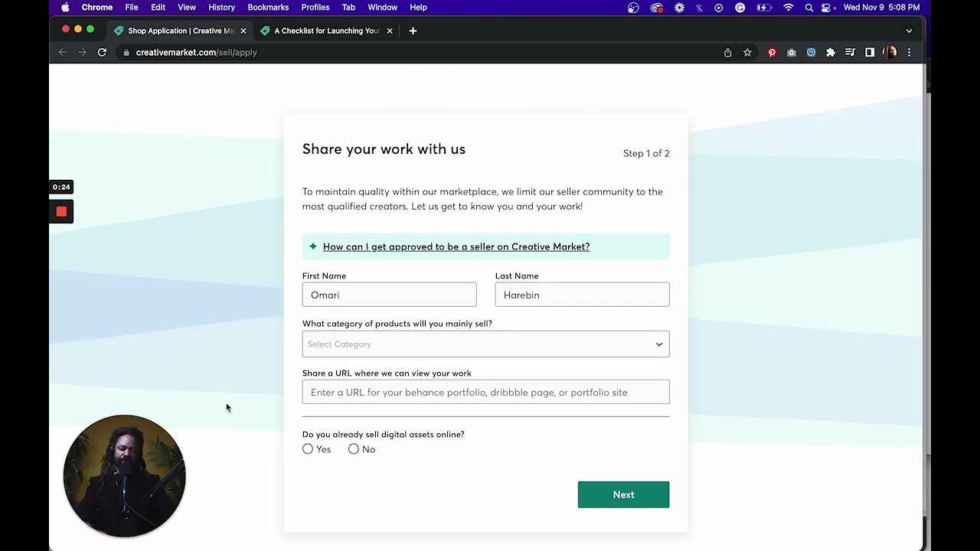Screen dimensions: 980x551
Task: Open How can I get approved link
Action: (x=456, y=246)
